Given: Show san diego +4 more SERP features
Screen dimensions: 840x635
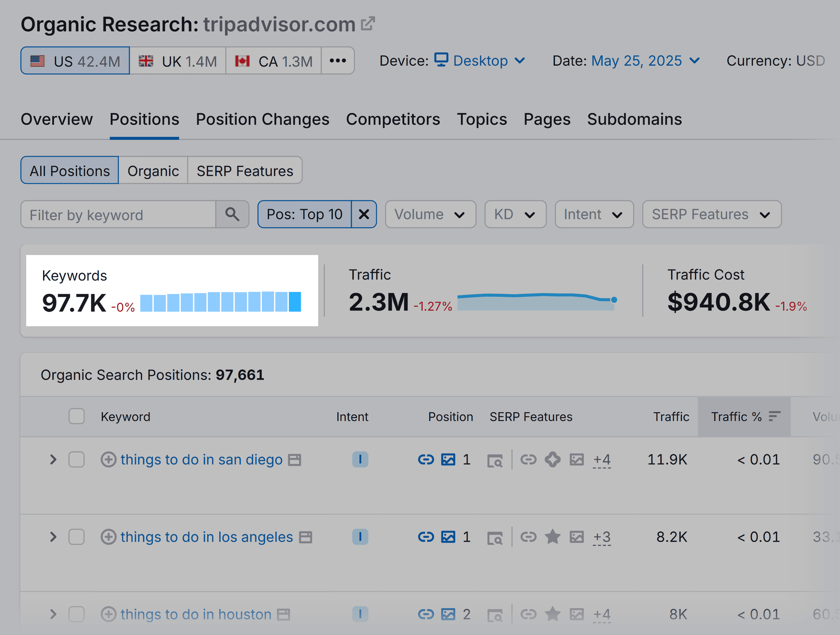Looking at the screenshot, I should (602, 460).
